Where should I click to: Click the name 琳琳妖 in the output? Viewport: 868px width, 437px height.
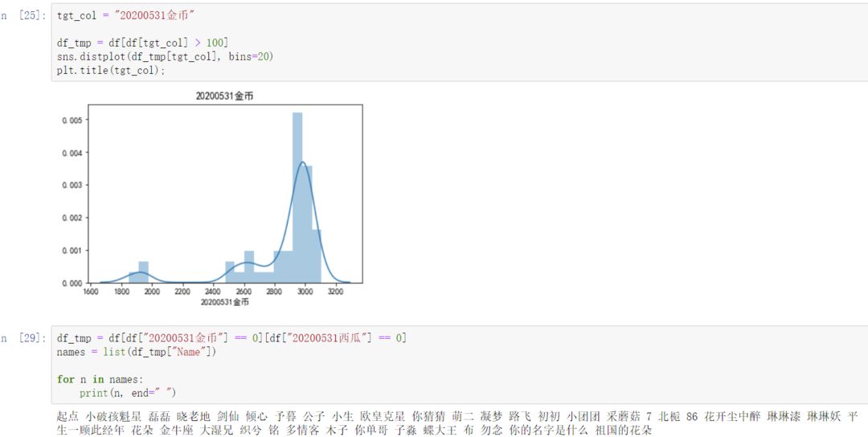click(x=824, y=416)
